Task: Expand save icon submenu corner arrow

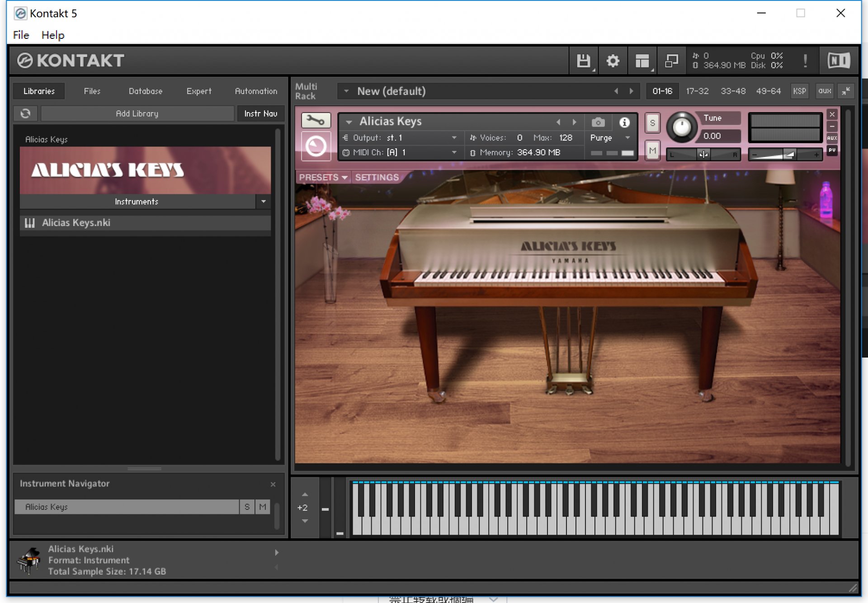Action: pos(594,70)
